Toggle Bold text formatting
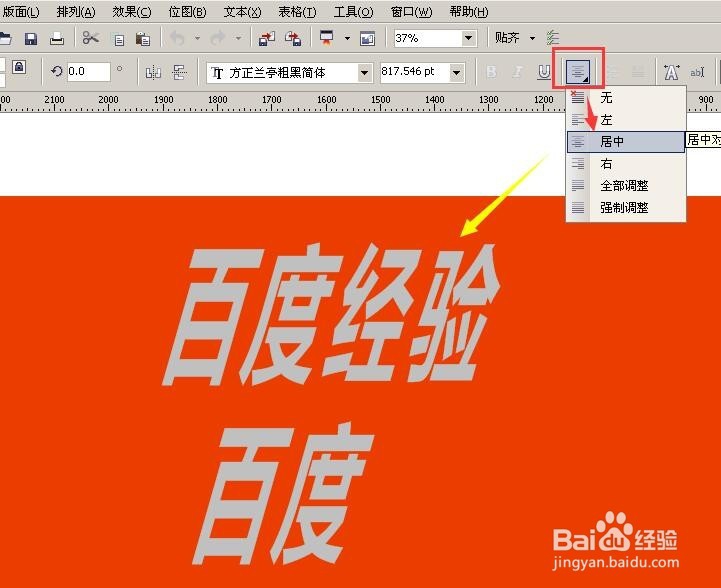The height and width of the screenshot is (588, 721). click(491, 71)
